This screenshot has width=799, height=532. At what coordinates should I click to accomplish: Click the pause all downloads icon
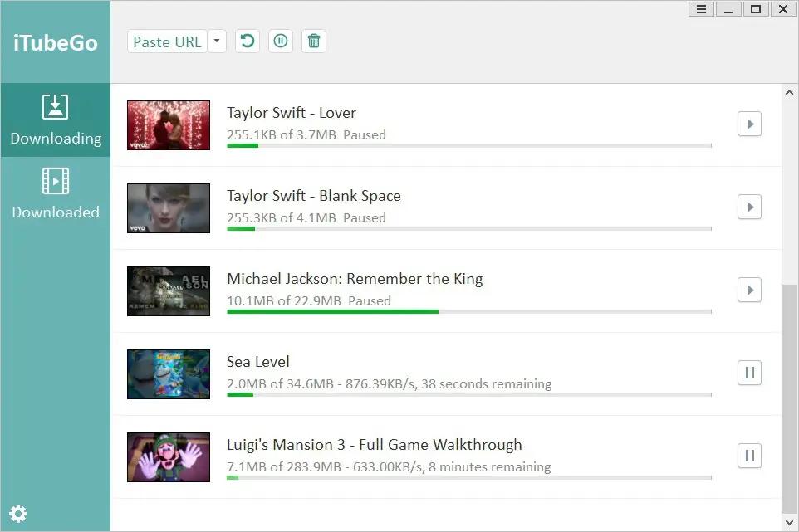(281, 41)
